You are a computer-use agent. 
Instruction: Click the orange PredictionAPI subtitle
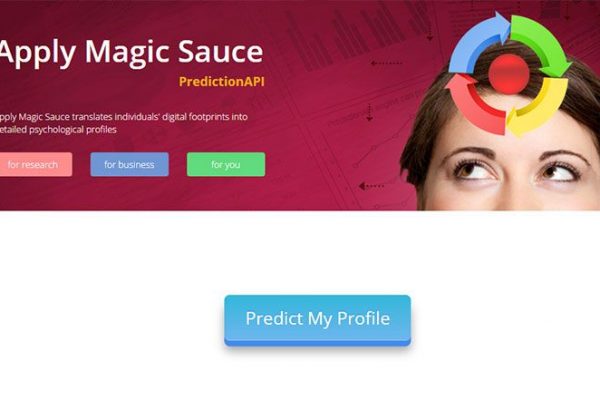222,82
